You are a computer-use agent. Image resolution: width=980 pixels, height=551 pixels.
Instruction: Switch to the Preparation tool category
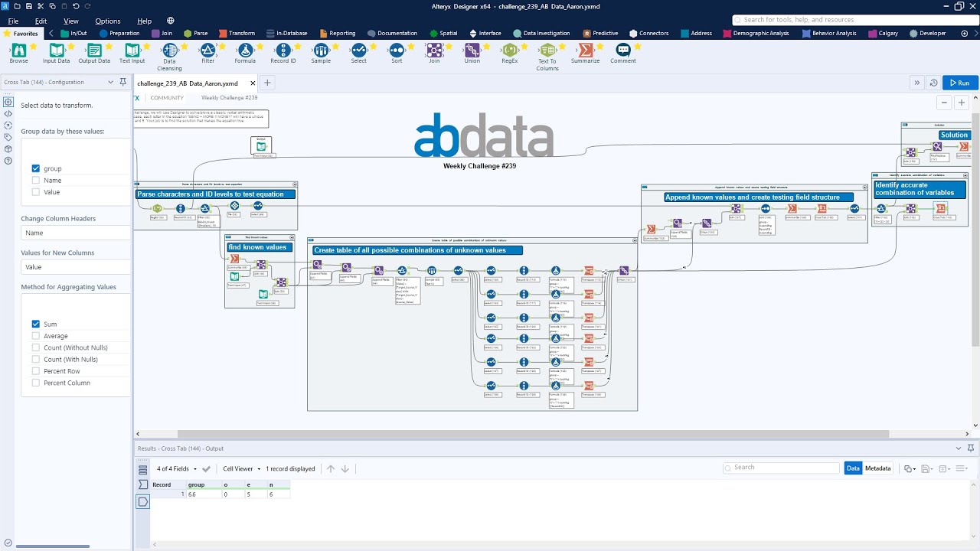click(119, 33)
